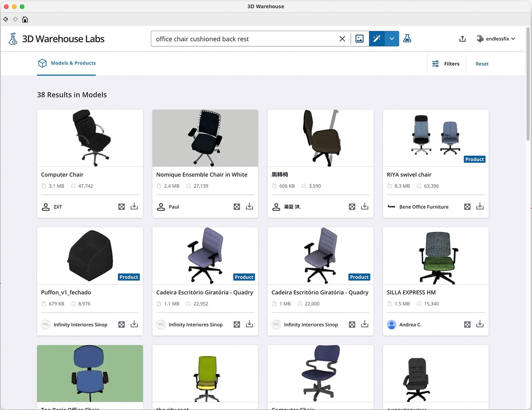532x410 pixels.
Task: Expand the search mode dropdown chevron
Action: point(392,38)
